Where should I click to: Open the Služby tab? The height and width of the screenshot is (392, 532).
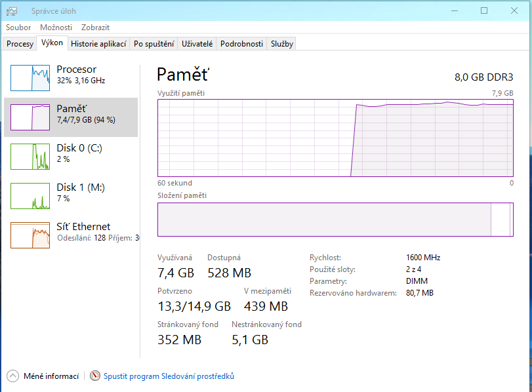click(x=282, y=44)
